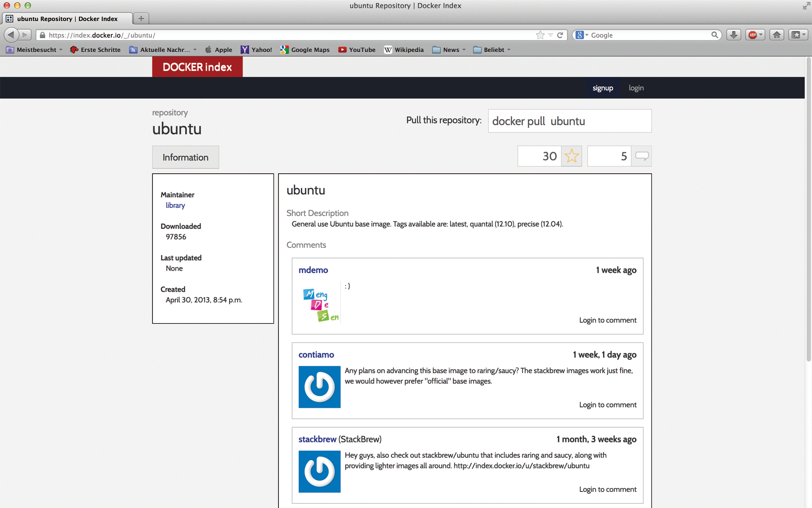The width and height of the screenshot is (812, 508).
Task: Select the ubuntu Repository browser tab
Action: pyautogui.click(x=67, y=18)
